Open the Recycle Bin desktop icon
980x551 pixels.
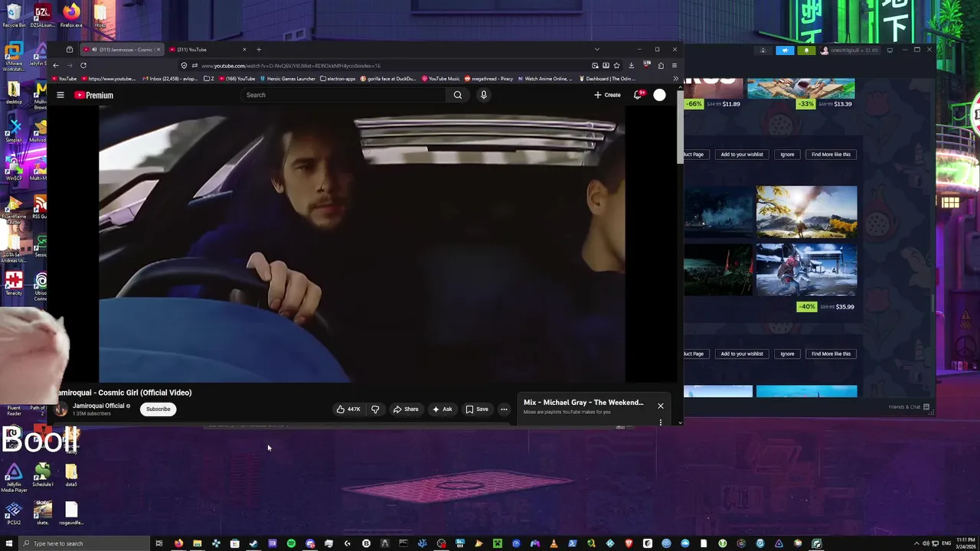(14, 15)
